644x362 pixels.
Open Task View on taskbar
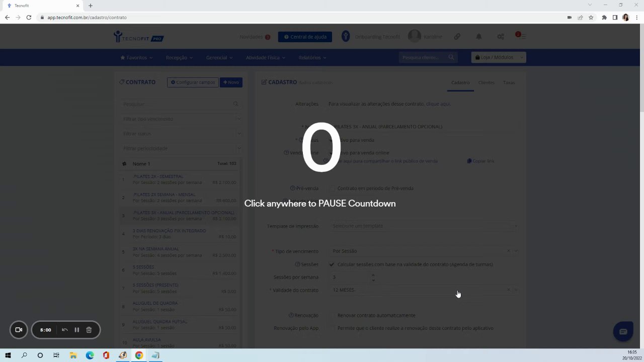[56, 355]
